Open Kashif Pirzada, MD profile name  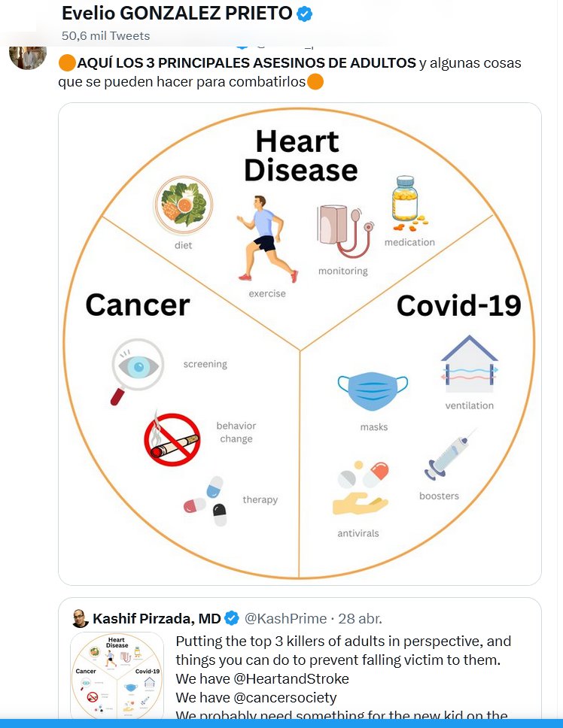tap(157, 619)
